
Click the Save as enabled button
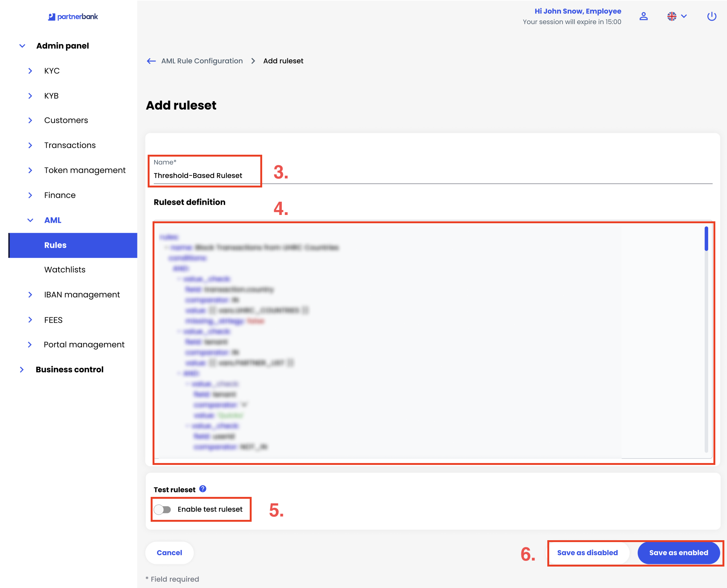tap(678, 553)
